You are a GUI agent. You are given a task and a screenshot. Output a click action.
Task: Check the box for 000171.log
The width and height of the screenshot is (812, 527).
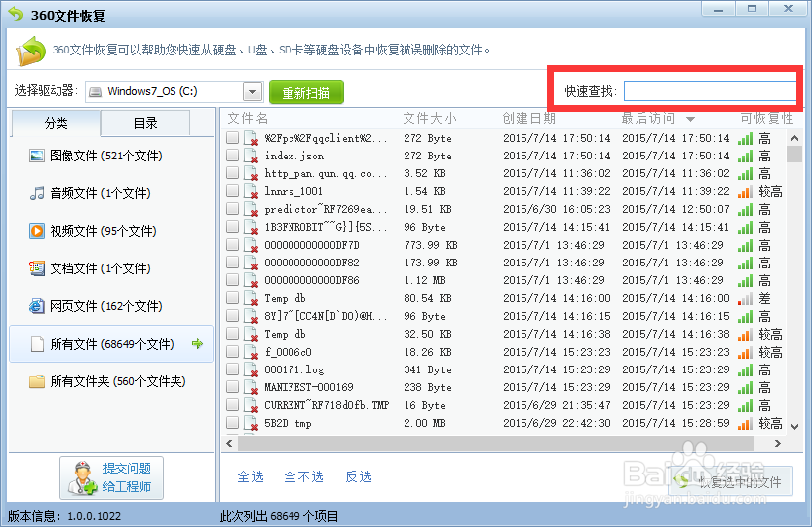click(233, 369)
